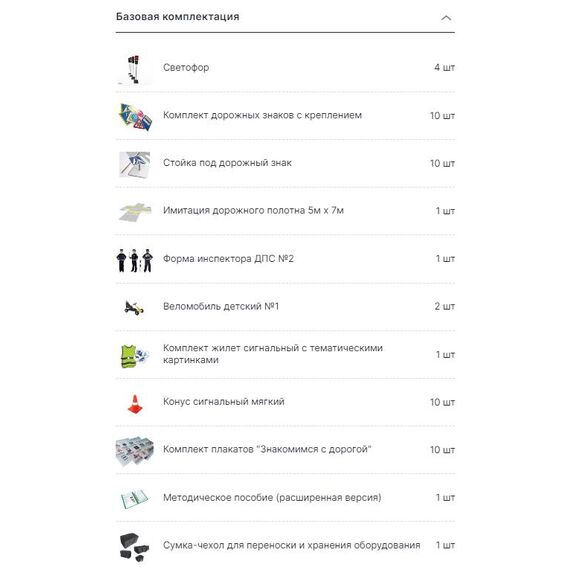The width and height of the screenshot is (570, 570).
Task: Open the Светофор item link
Action: click(186, 68)
